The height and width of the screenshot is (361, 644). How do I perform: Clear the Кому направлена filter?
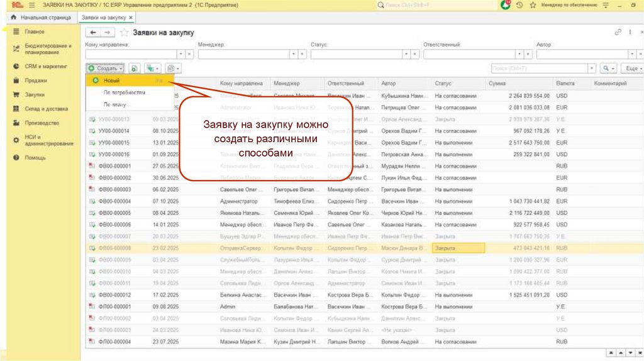(x=189, y=54)
